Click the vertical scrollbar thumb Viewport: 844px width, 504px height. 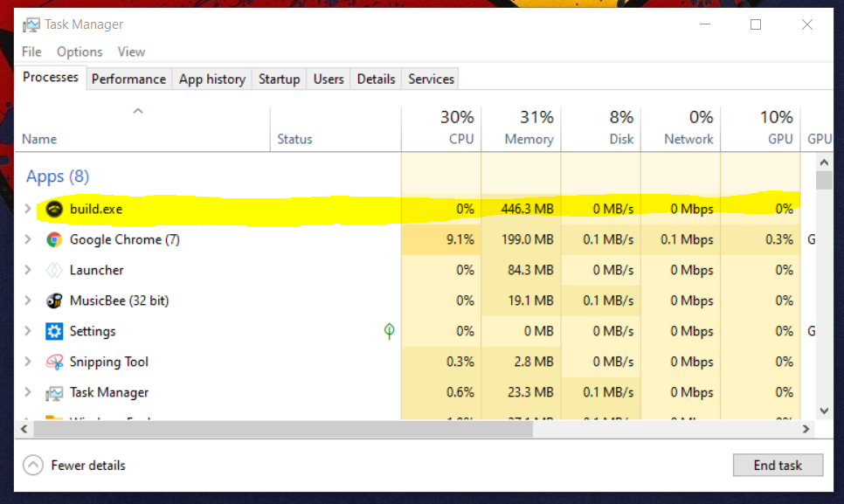pos(824,180)
